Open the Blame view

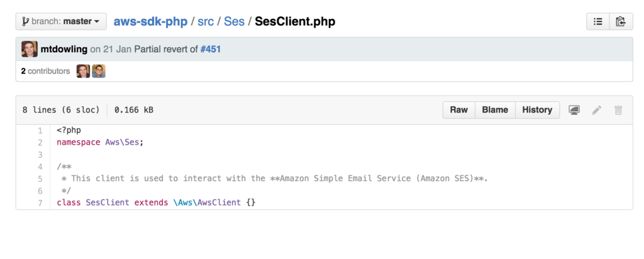point(495,110)
